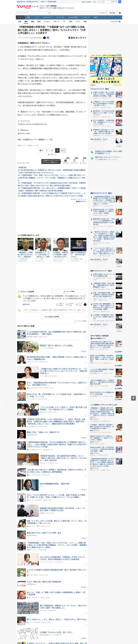The height and width of the screenshot is (644, 138).
Task: Click the keyword search magnifier icon
Action: [49, 13]
